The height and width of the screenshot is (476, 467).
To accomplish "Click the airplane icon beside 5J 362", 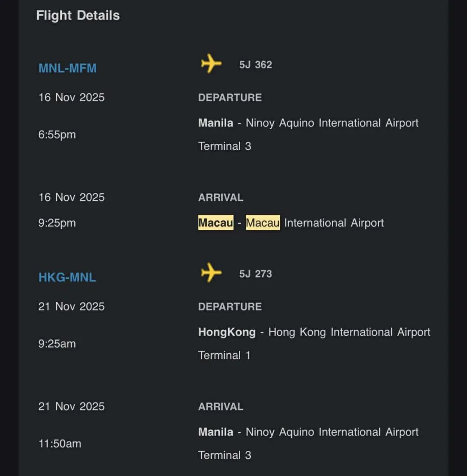I will 211,64.
